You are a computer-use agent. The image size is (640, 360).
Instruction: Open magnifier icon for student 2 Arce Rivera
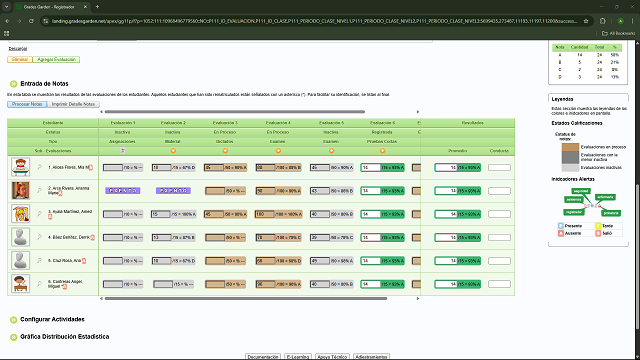coord(40,190)
